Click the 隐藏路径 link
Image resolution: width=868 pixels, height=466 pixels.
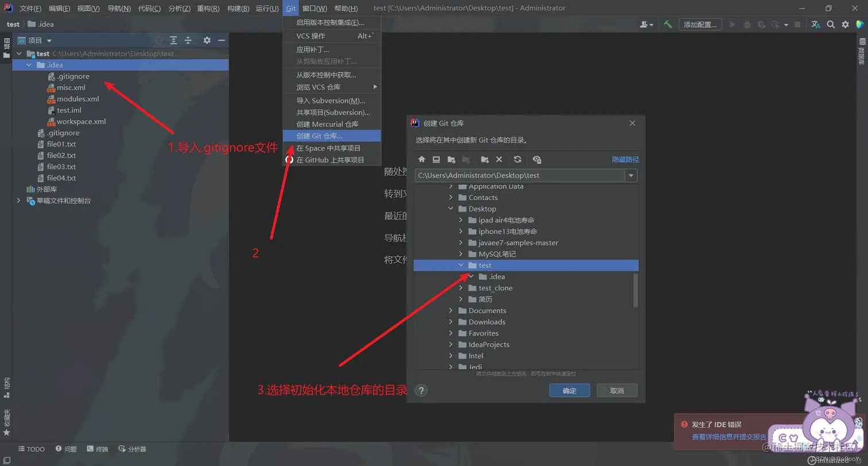tap(625, 160)
